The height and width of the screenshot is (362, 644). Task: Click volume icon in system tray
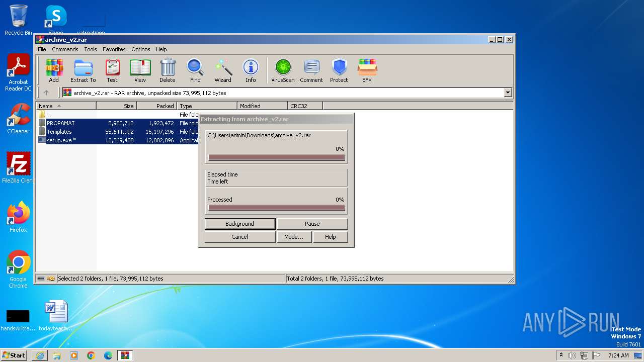tap(572, 355)
